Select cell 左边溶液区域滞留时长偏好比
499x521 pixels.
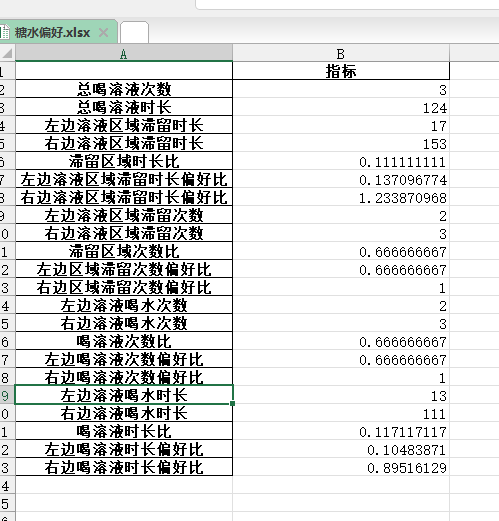pos(124,179)
